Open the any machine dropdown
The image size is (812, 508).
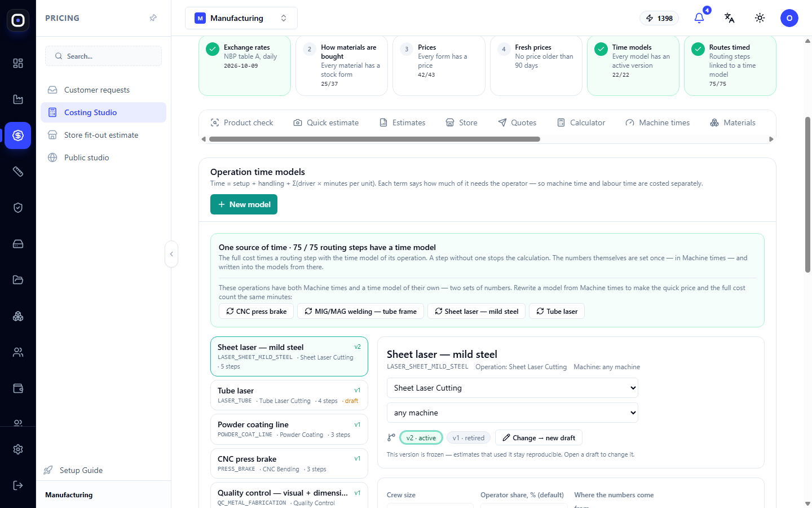point(513,413)
